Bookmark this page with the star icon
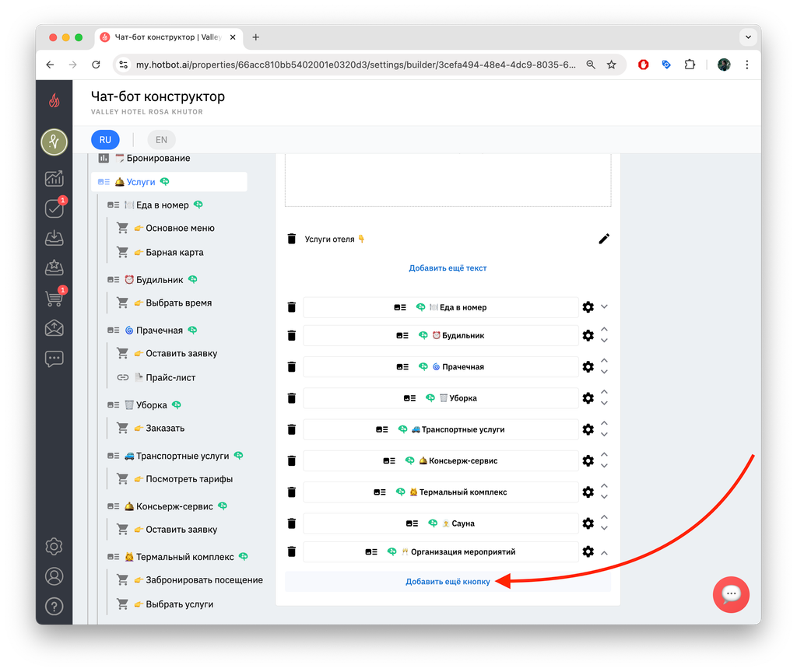This screenshot has height=672, width=797. [612, 65]
